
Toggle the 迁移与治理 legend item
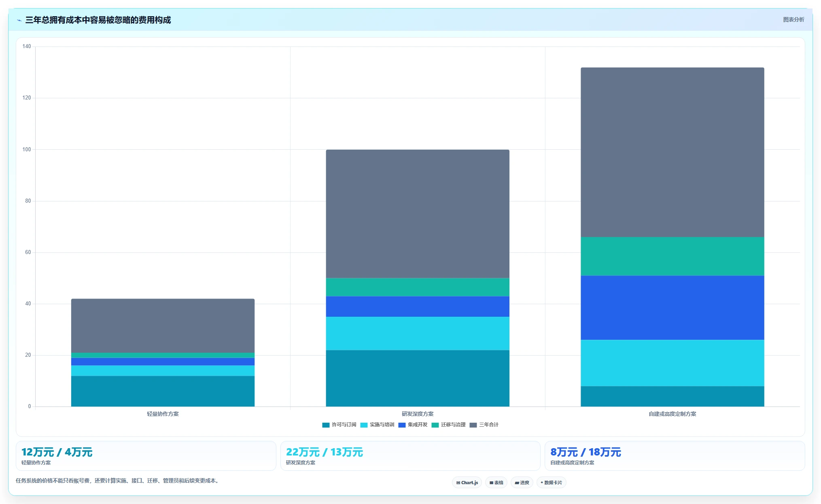point(448,425)
